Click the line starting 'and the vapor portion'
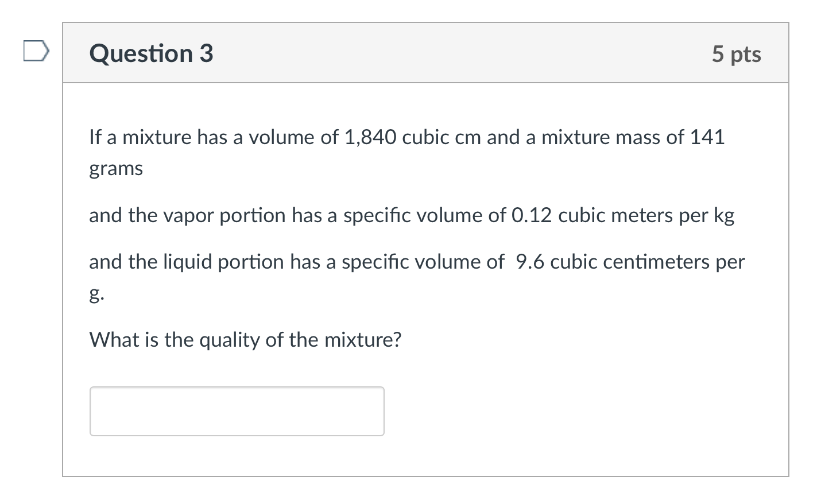Image resolution: width=821 pixels, height=504 pixels. (x=412, y=215)
